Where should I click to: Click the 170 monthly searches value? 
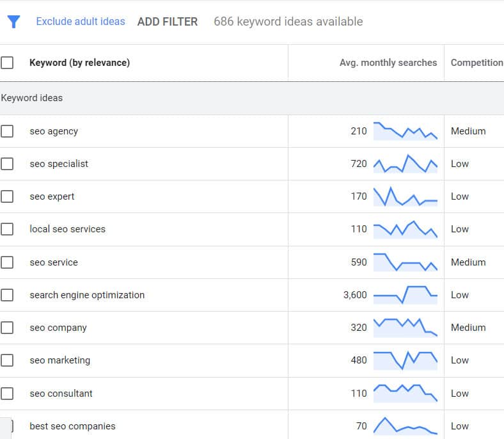[x=359, y=196]
